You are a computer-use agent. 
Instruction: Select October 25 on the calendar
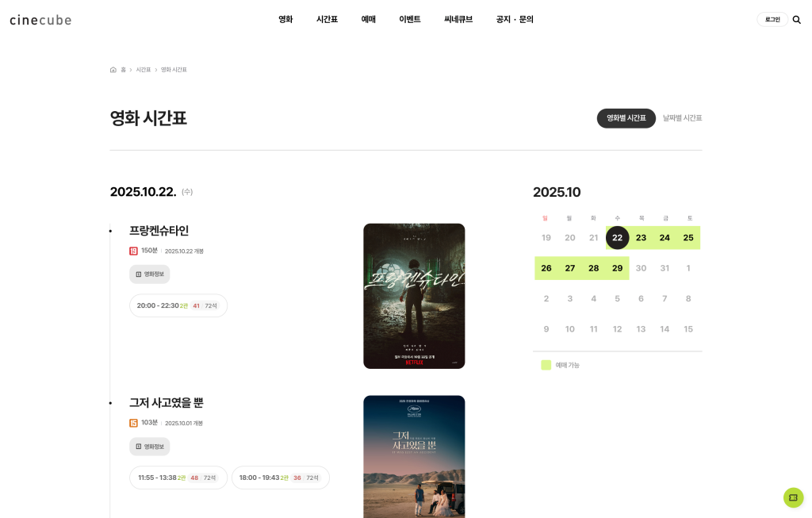click(x=688, y=238)
